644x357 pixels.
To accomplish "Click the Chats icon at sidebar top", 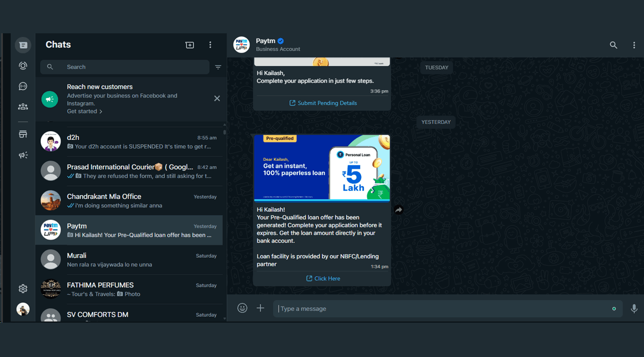I will (23, 44).
